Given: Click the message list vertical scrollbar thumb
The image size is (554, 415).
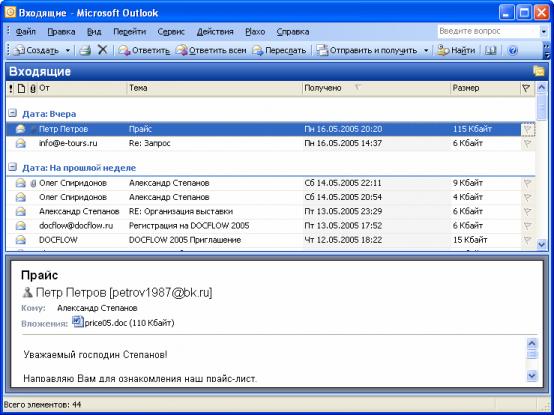Looking at the screenshot, I should click(x=541, y=107).
